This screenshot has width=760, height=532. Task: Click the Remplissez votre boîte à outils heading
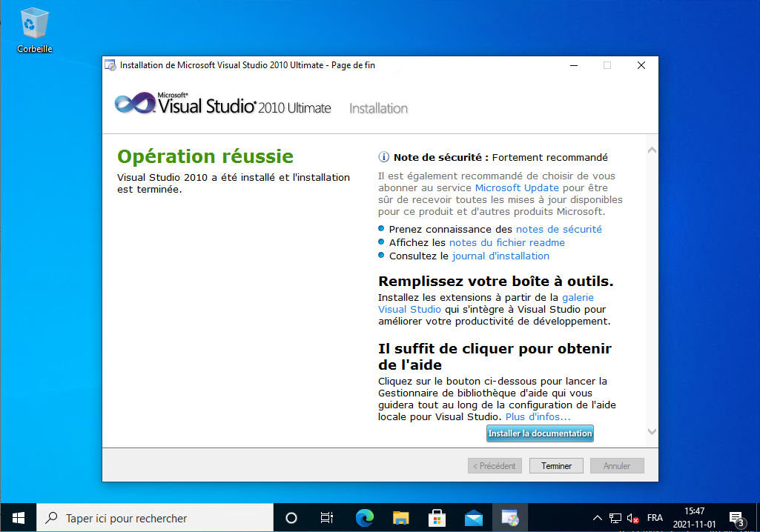496,281
